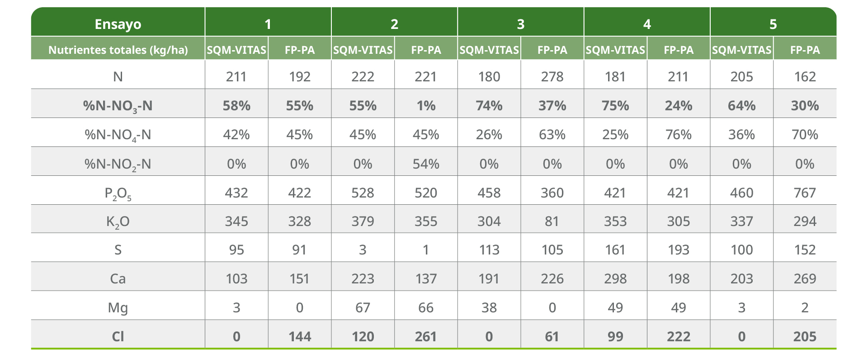The width and height of the screenshot is (868, 358).
Task: Select the Ensayo 5 column header
Action: coord(773,24)
